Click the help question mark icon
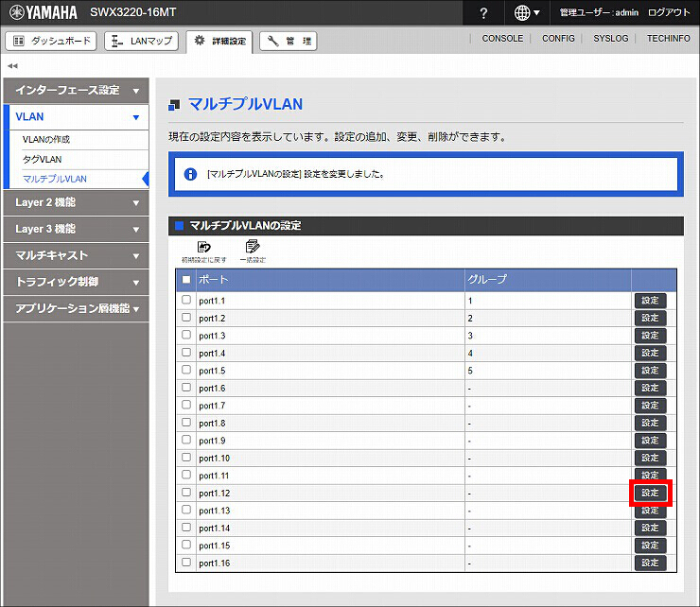The width and height of the screenshot is (700, 607). pos(483,13)
